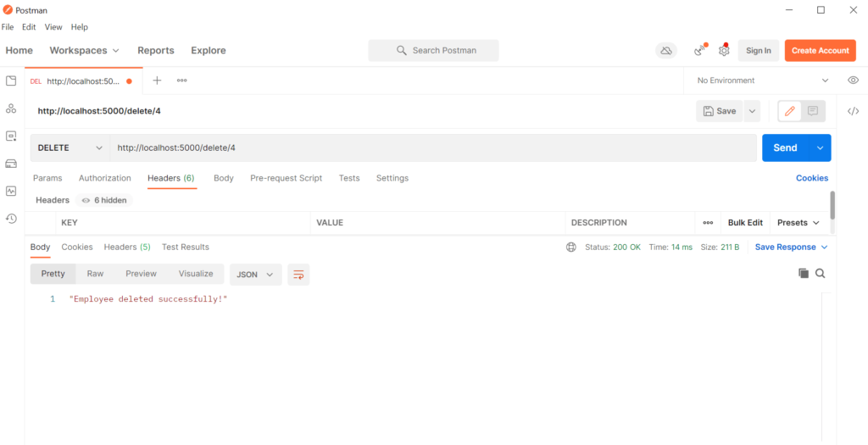Search the response with magnifier icon

821,274
